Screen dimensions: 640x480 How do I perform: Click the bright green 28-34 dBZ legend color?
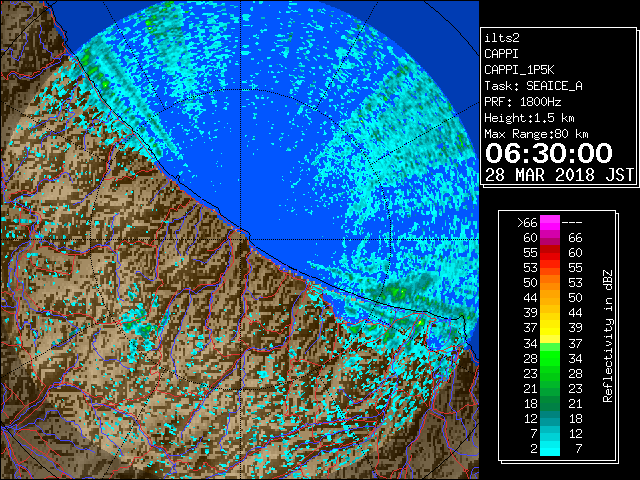550,358
